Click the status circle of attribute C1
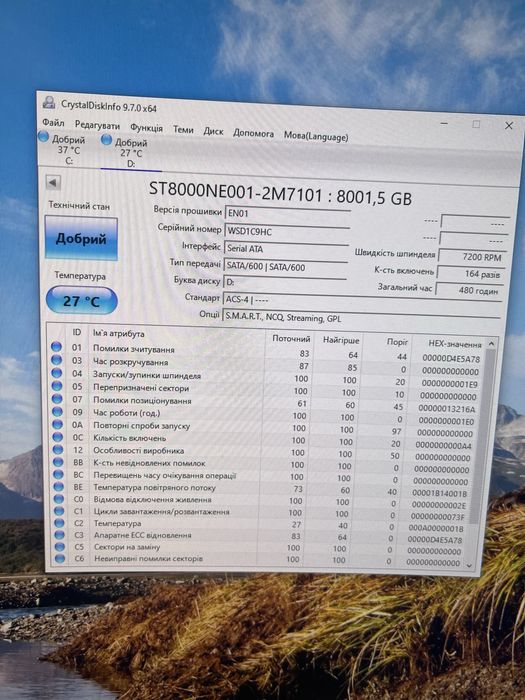This screenshot has width=525, height=700. pyautogui.click(x=59, y=511)
